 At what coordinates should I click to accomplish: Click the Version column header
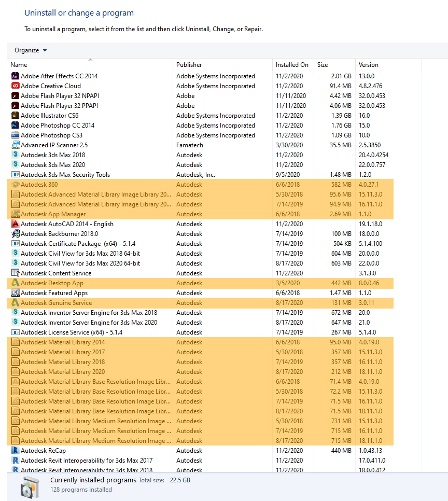369,65
